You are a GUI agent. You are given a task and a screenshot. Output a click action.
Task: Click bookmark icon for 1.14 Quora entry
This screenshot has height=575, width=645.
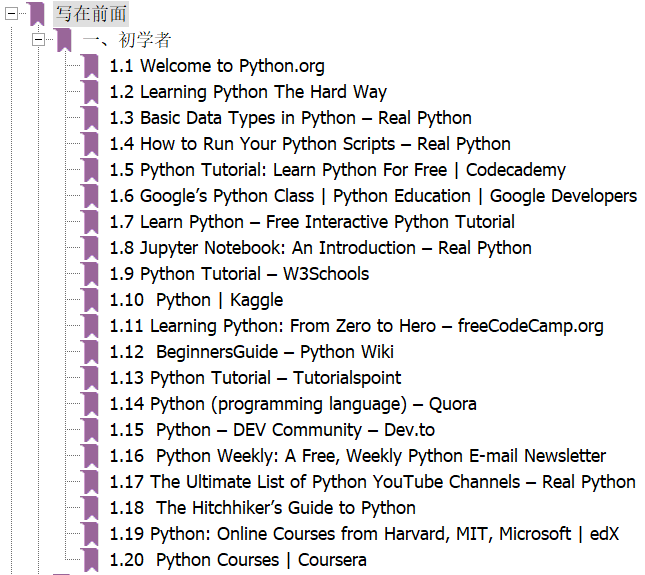click(x=91, y=404)
